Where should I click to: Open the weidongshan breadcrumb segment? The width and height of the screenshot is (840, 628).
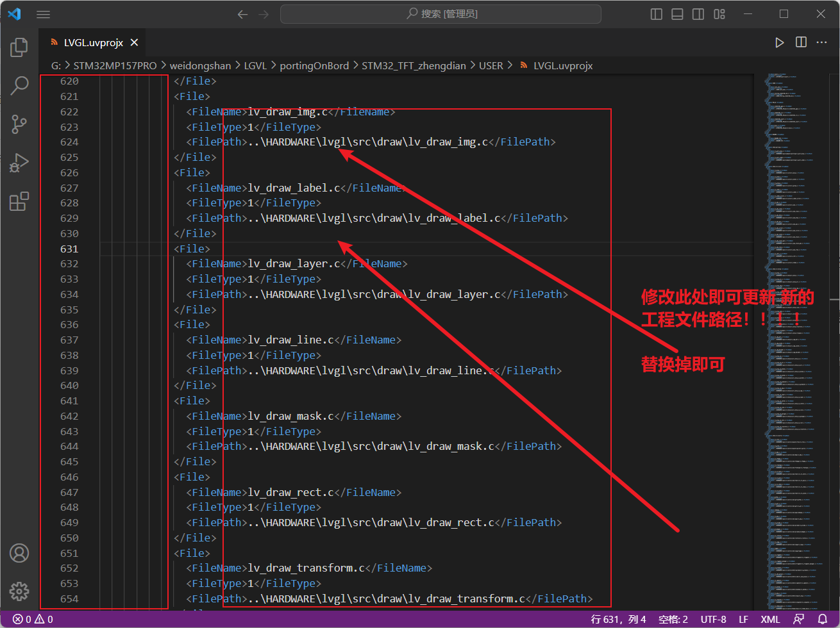200,65
